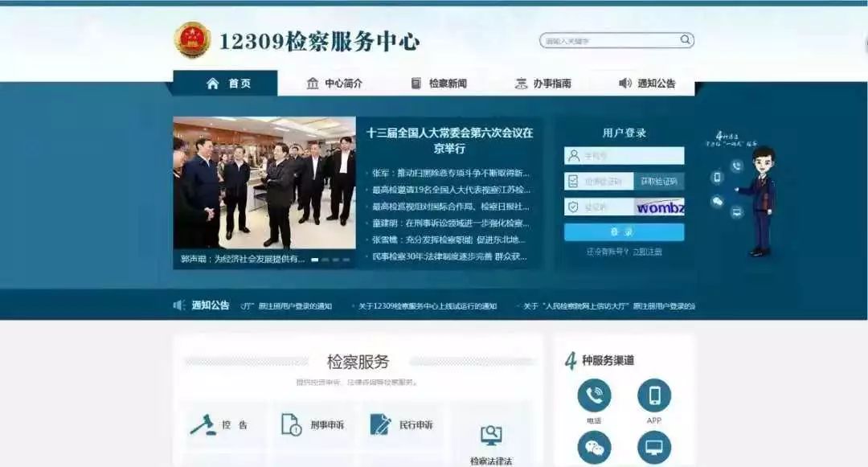Click the building icon beside 中心简介
The image size is (868, 467).
pyautogui.click(x=312, y=84)
